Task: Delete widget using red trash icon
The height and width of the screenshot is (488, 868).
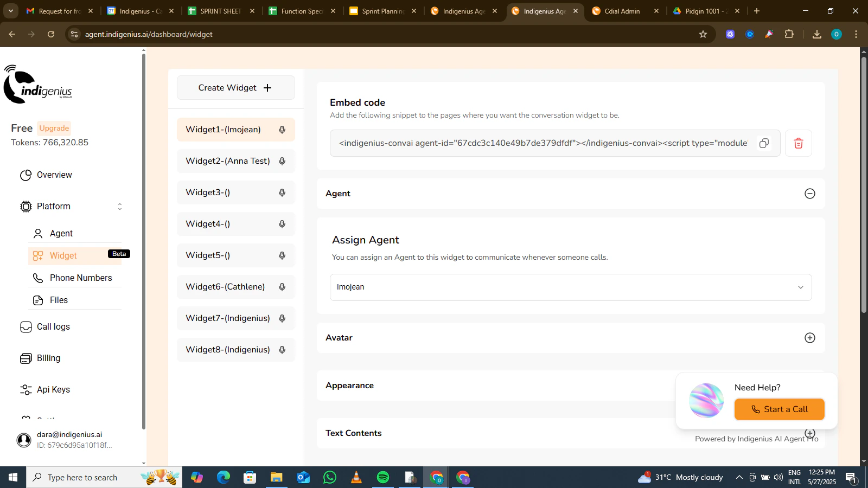Action: pos(798,143)
